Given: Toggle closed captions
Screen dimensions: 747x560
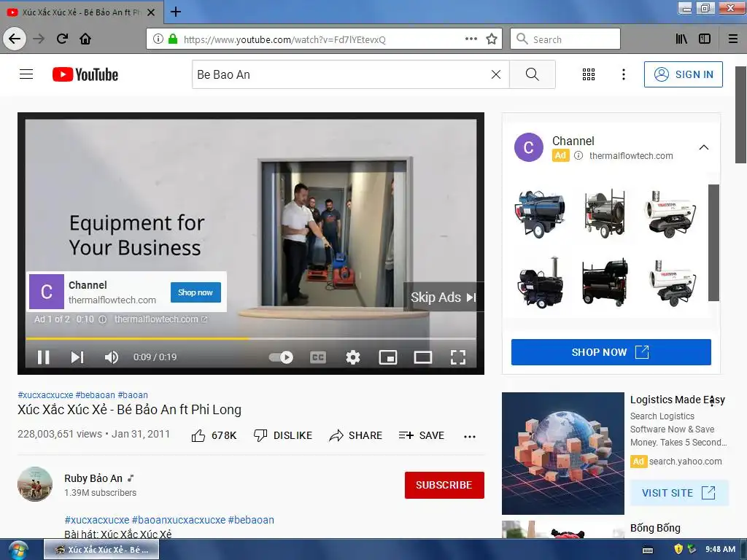Looking at the screenshot, I should tap(318, 357).
